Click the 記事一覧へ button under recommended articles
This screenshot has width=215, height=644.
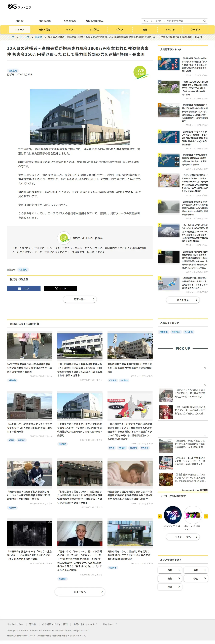point(80,592)
